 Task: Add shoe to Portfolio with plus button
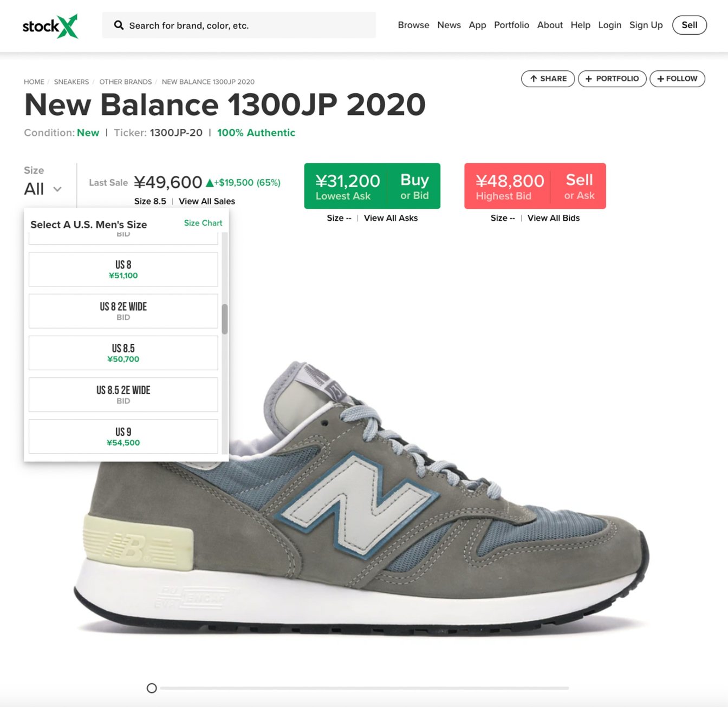612,78
